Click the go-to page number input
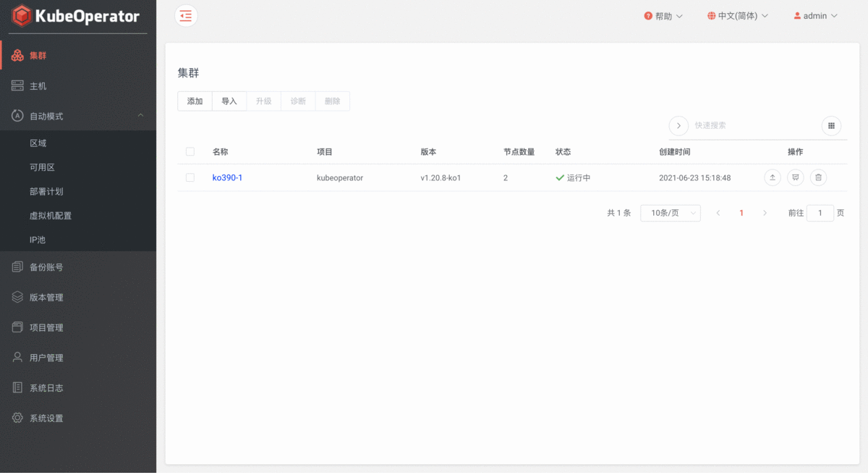Image resolution: width=868 pixels, height=475 pixels. (820, 213)
